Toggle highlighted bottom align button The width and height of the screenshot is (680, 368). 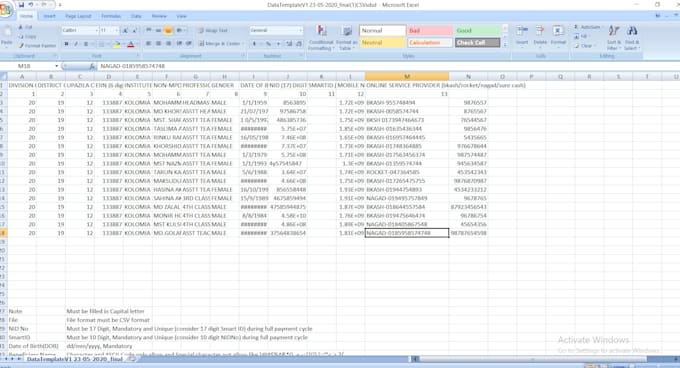168,30
